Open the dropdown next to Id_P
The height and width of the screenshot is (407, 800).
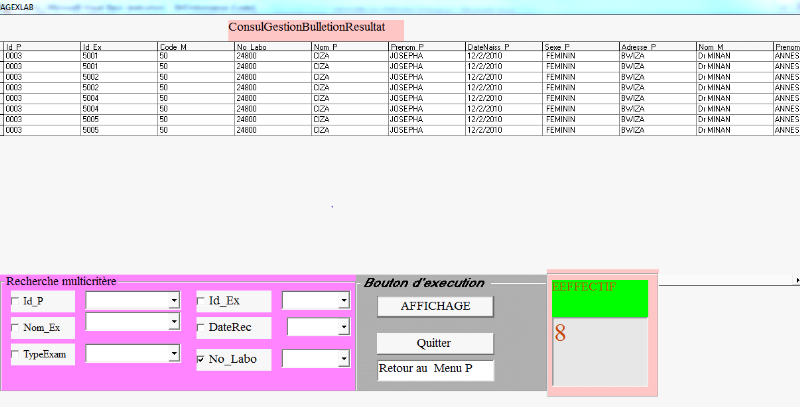(x=174, y=300)
